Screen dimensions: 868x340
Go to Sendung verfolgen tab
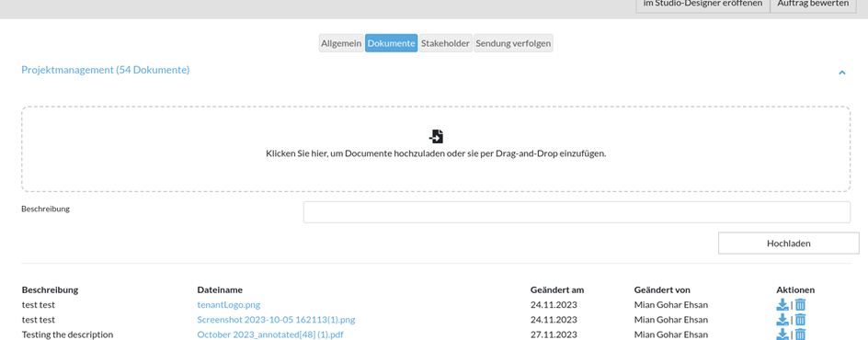[x=513, y=43]
